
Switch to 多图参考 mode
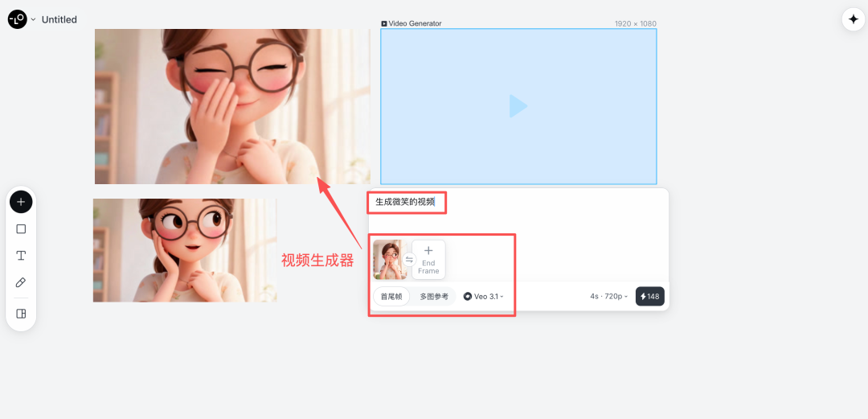[x=434, y=297]
